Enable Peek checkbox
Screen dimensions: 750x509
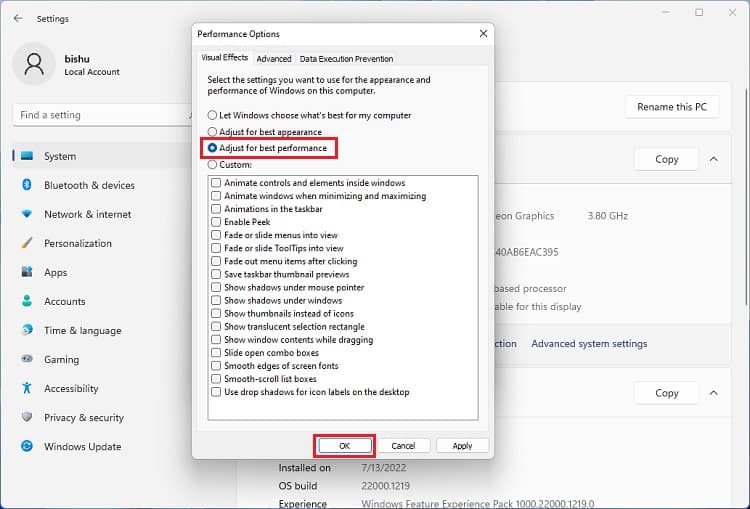(x=216, y=222)
